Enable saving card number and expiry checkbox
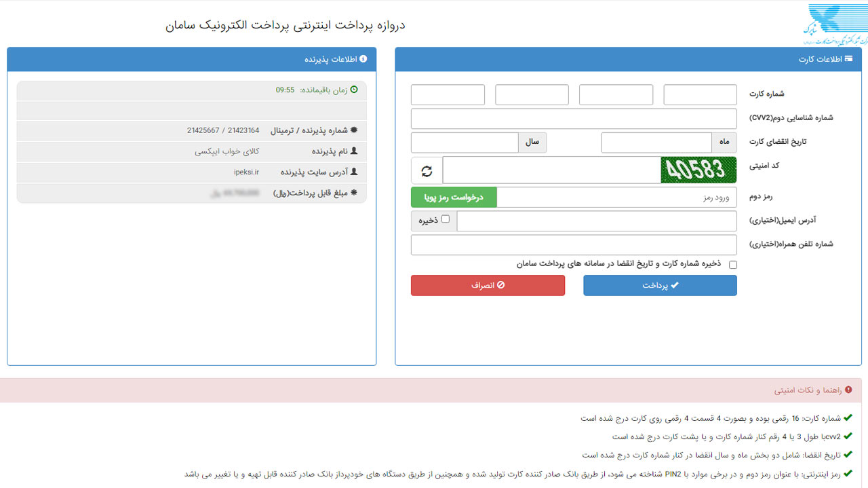 point(733,265)
